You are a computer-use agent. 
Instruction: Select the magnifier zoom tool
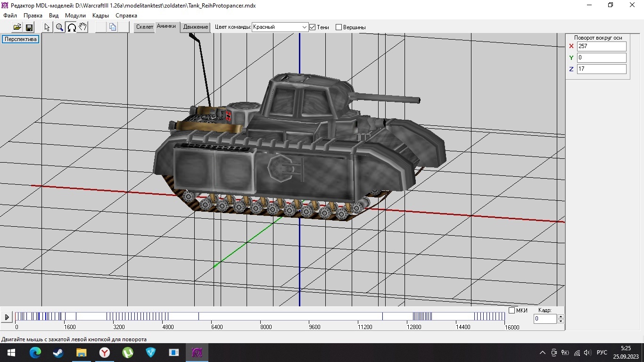tap(59, 27)
